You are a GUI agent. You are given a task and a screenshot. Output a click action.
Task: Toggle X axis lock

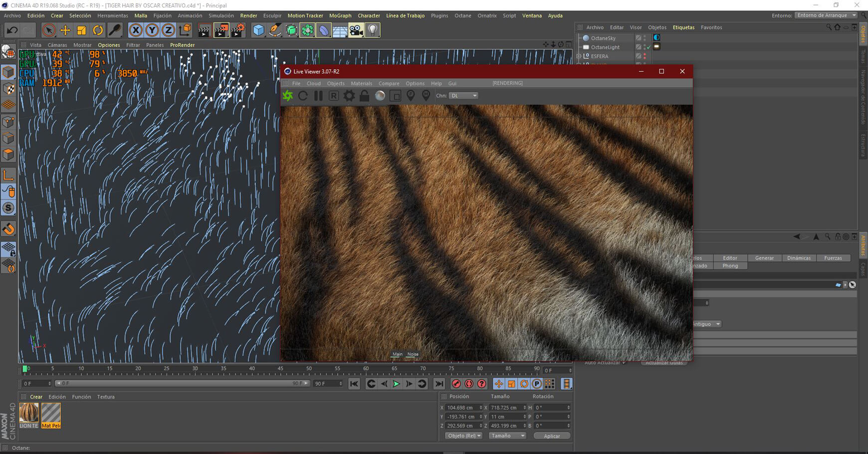coord(136,30)
